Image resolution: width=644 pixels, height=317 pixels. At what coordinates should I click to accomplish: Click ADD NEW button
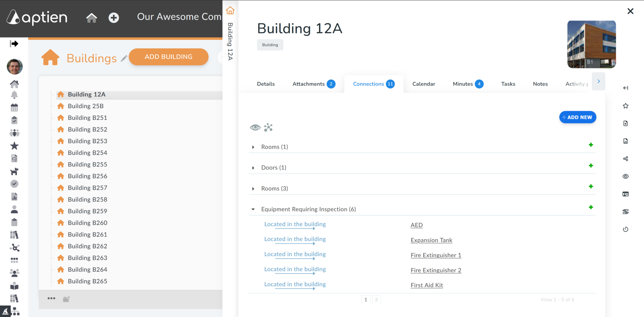tap(578, 117)
